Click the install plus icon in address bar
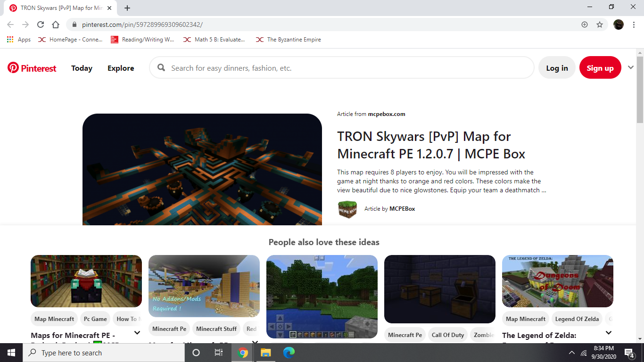Image resolution: width=644 pixels, height=362 pixels. point(585,25)
